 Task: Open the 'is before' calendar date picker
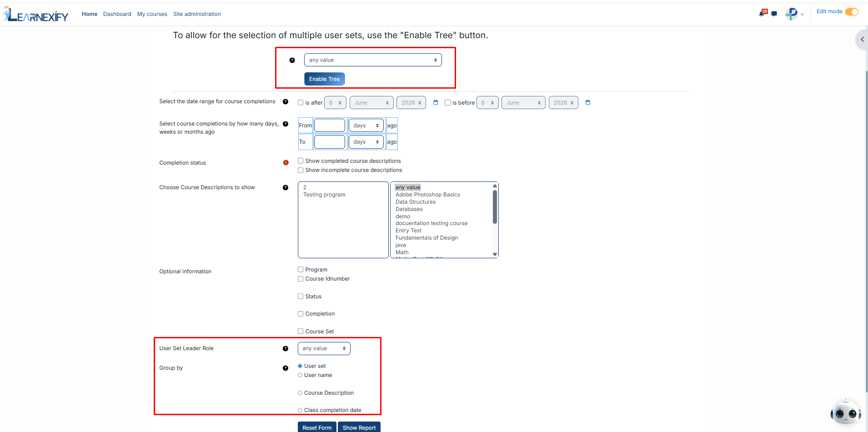[x=587, y=103]
